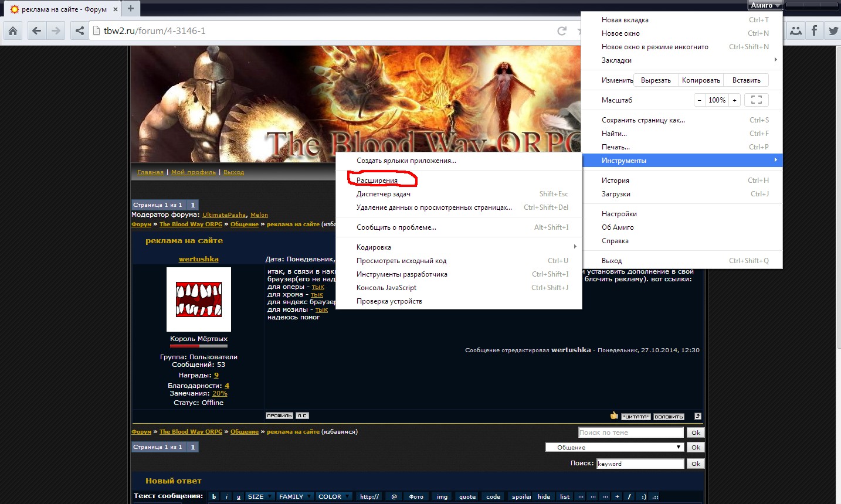Open Инструменты разработчика menu entry
Screen dimensions: 841x504
(459, 274)
